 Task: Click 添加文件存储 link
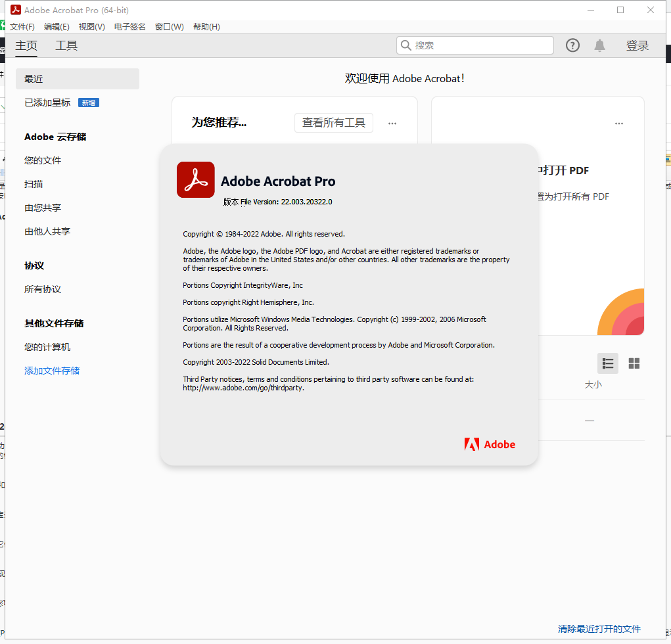(52, 371)
